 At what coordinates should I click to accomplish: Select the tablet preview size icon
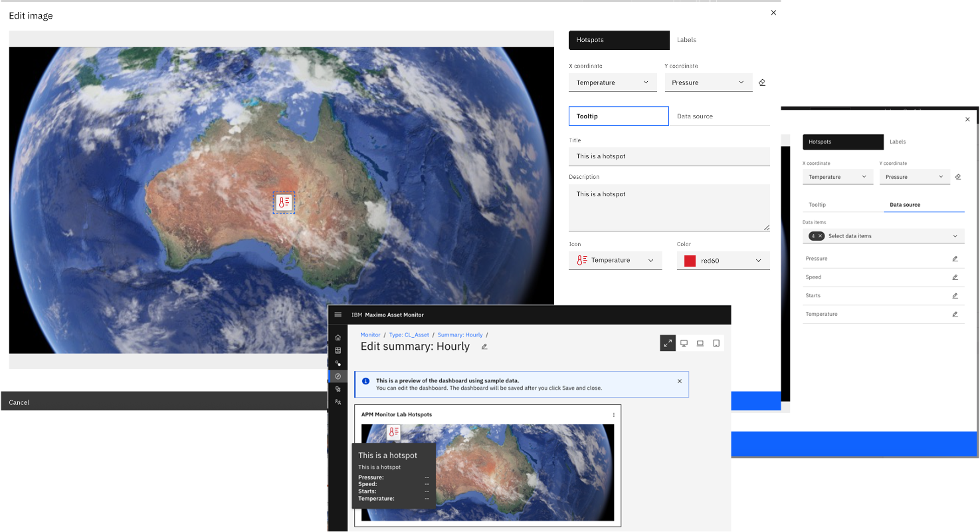pyautogui.click(x=716, y=342)
